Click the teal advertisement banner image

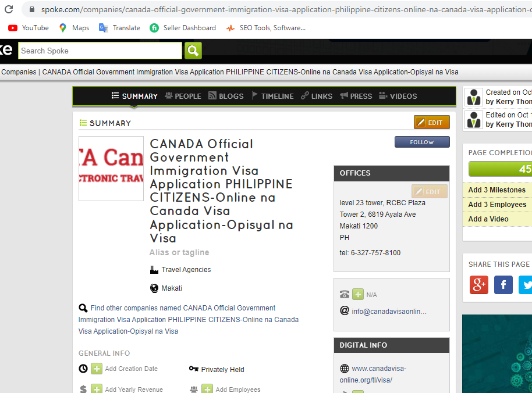click(x=497, y=353)
